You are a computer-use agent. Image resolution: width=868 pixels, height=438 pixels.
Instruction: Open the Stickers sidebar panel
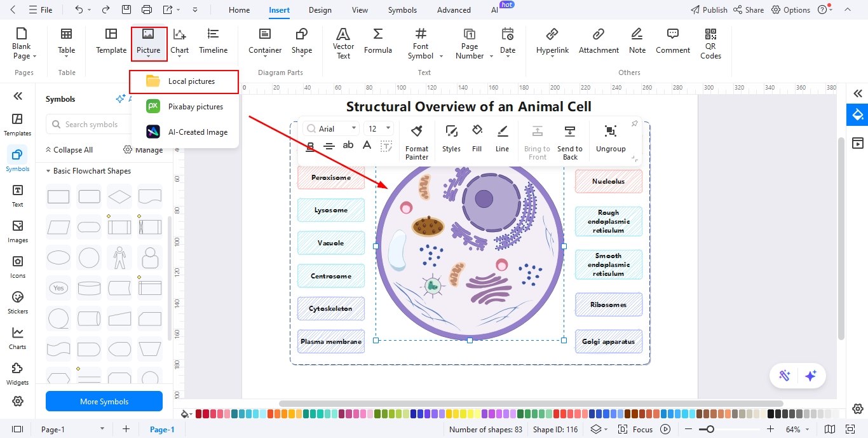(x=18, y=303)
